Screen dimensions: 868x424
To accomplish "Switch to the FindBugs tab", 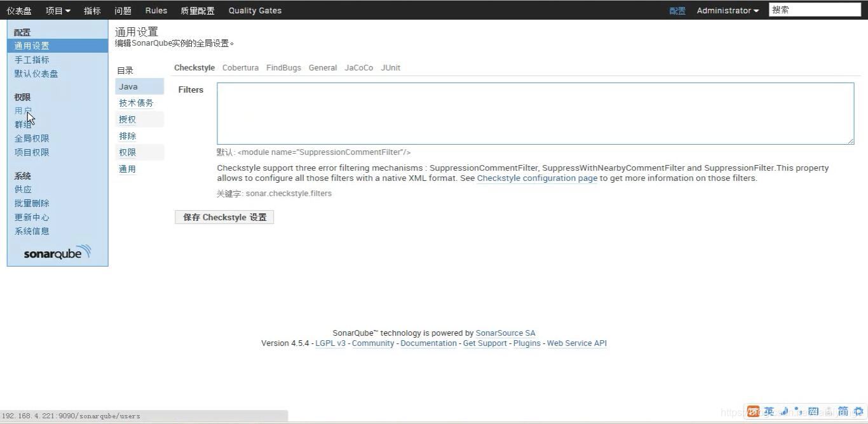I will [283, 68].
